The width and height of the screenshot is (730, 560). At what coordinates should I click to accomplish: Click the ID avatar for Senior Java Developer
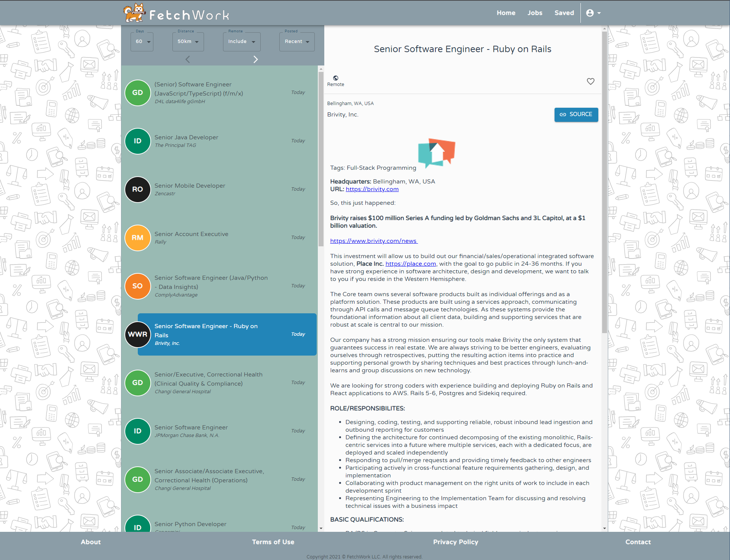tap(138, 141)
